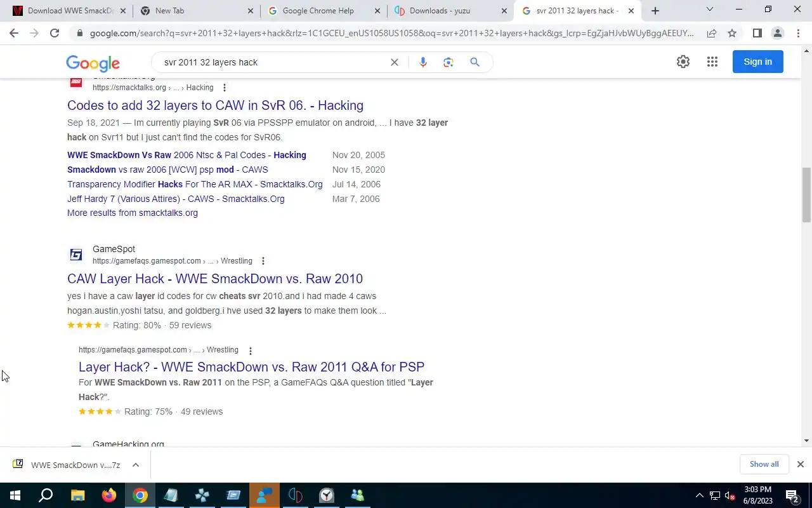Image resolution: width=812 pixels, height=508 pixels.
Task: Submit search with the magnifier icon
Action: click(475, 62)
